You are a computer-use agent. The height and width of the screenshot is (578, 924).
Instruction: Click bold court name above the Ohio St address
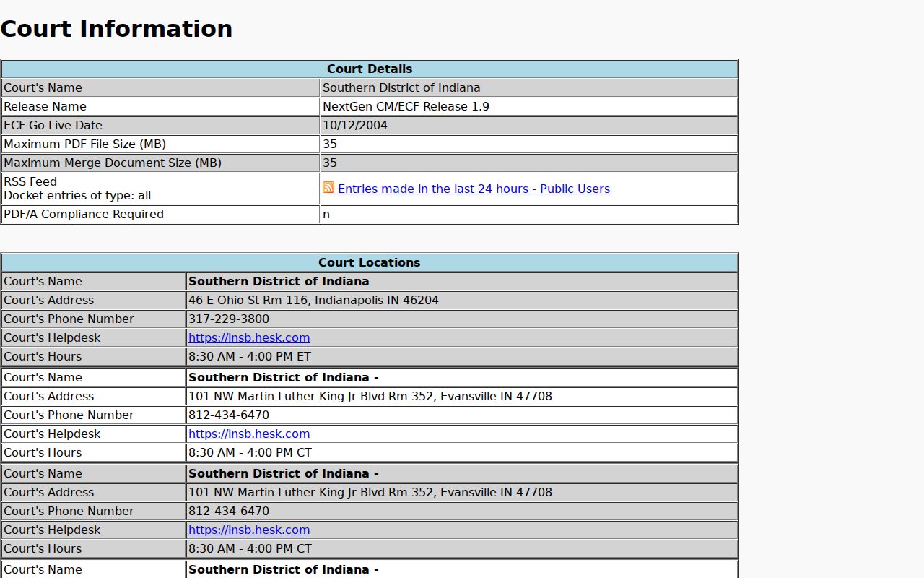click(279, 282)
